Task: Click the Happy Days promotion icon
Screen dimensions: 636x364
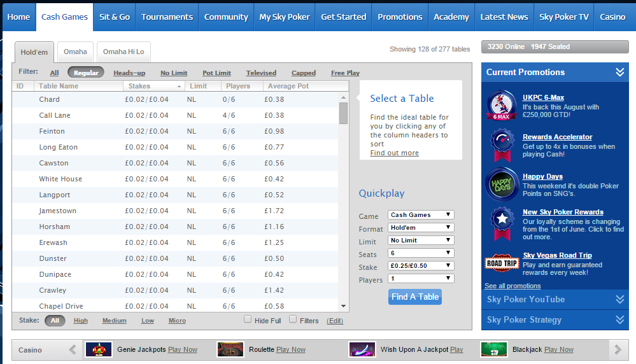Action: pyautogui.click(x=501, y=185)
